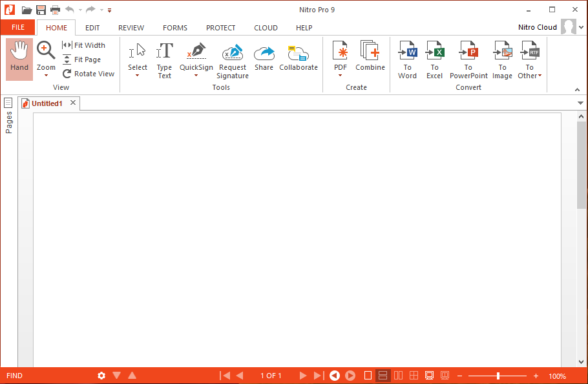Open To Other conversion options

click(x=529, y=60)
